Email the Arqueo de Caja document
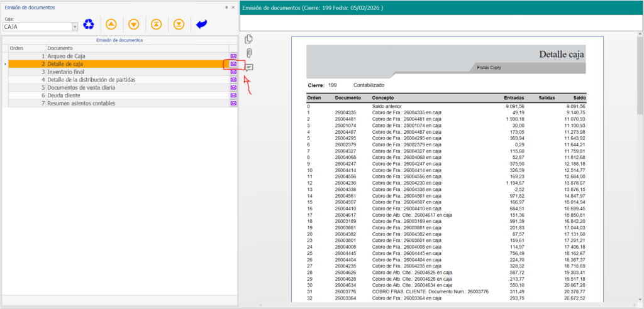The image size is (644, 309). (x=233, y=56)
